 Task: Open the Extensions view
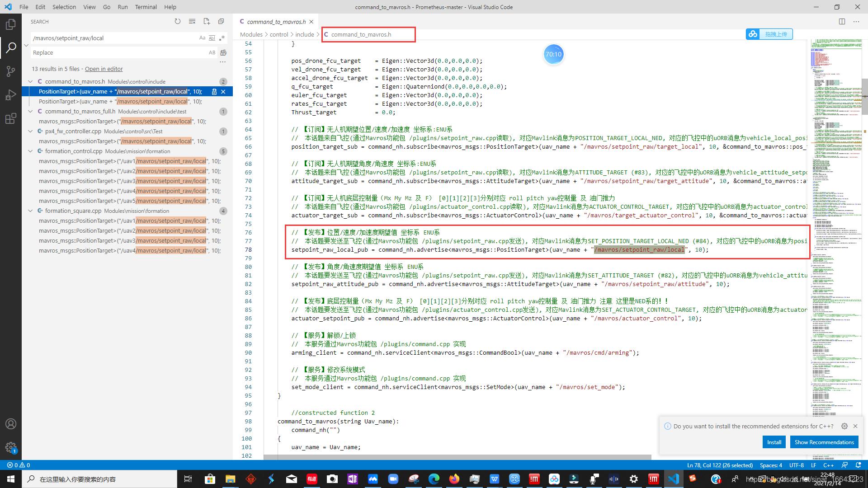point(11,118)
